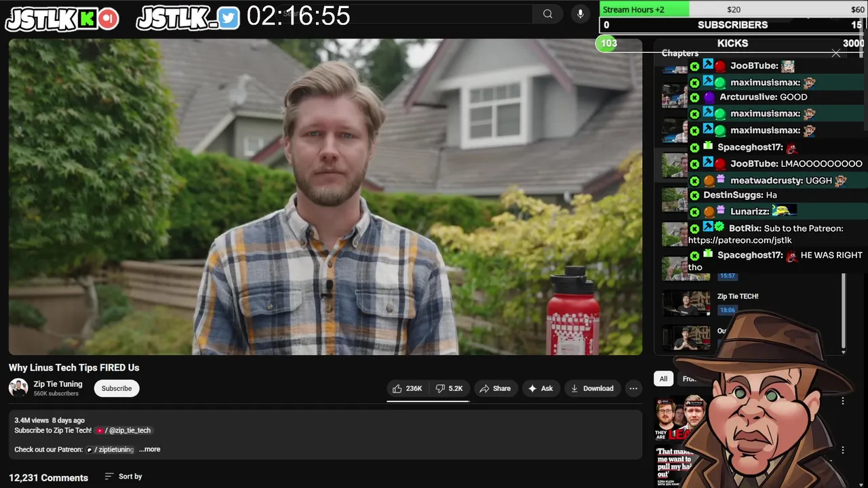Click the SUBSCRIBERS goal bar
868x488 pixels.
pyautogui.click(x=733, y=25)
